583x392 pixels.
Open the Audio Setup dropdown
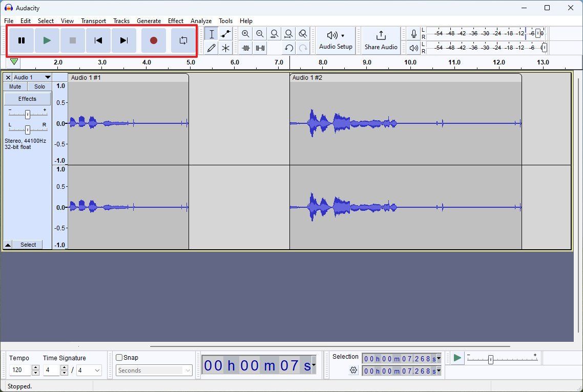(336, 40)
